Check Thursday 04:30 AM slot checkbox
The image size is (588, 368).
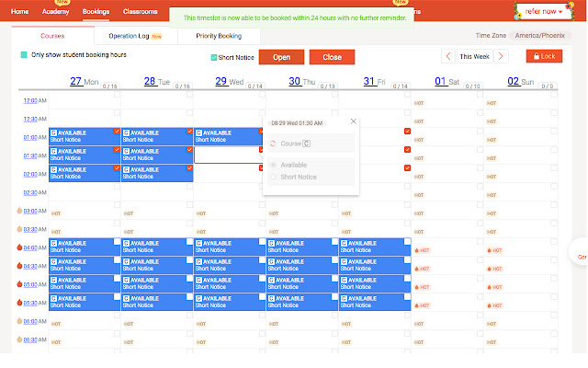click(x=334, y=259)
